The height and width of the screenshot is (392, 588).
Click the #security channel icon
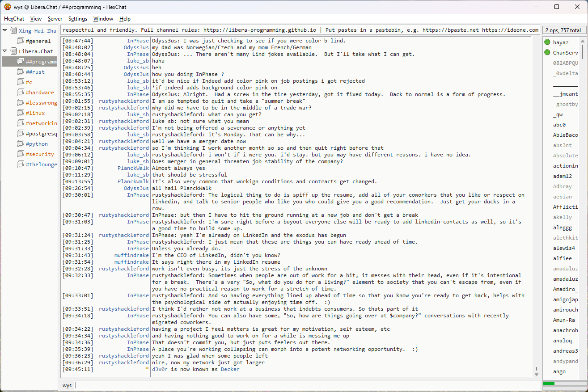[x=21, y=154]
